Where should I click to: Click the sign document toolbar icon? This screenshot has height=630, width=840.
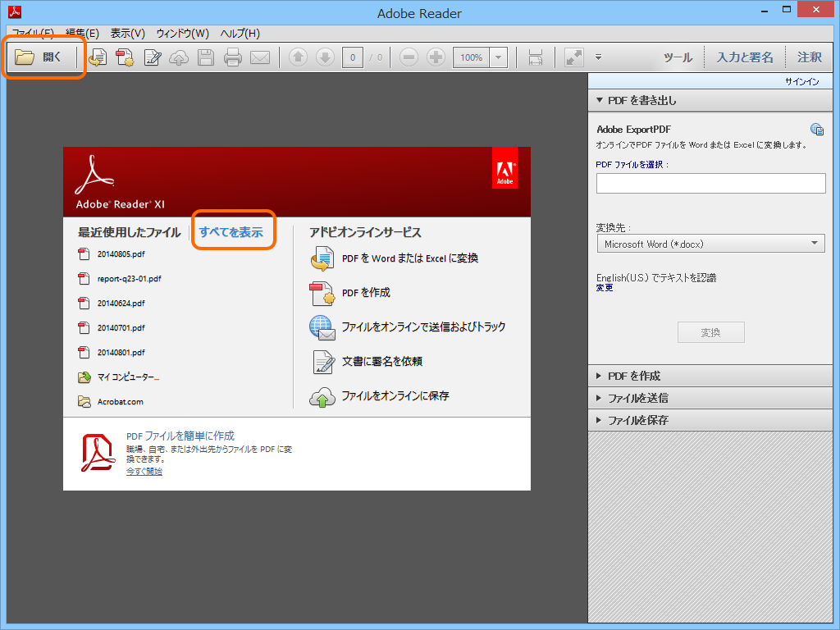[x=152, y=57]
